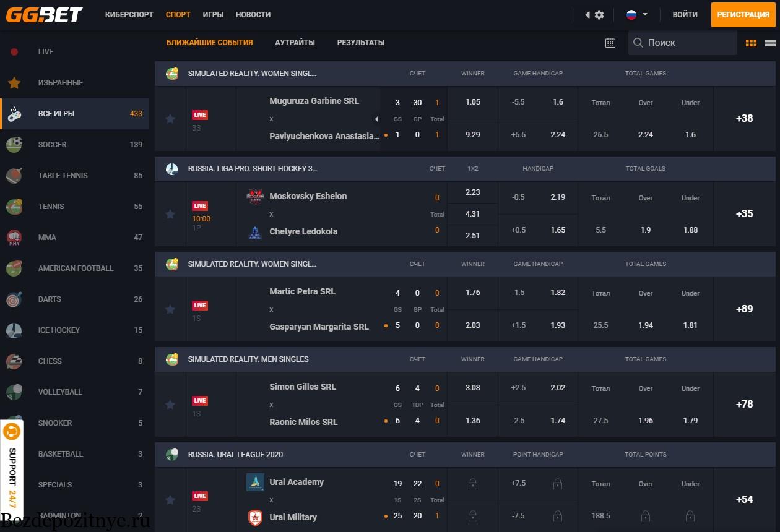Select Under 1.79 for Simon match
The width and height of the screenshot is (780, 532).
pyautogui.click(x=691, y=421)
